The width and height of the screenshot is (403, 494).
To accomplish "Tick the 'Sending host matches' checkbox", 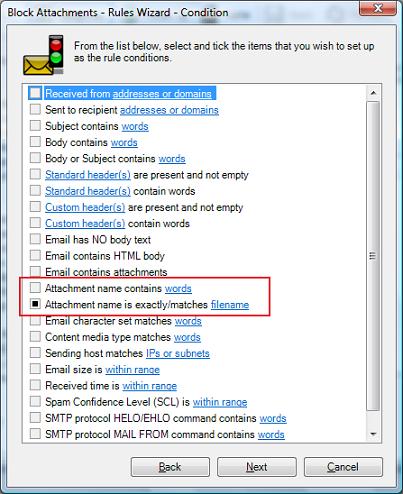I will [x=35, y=353].
